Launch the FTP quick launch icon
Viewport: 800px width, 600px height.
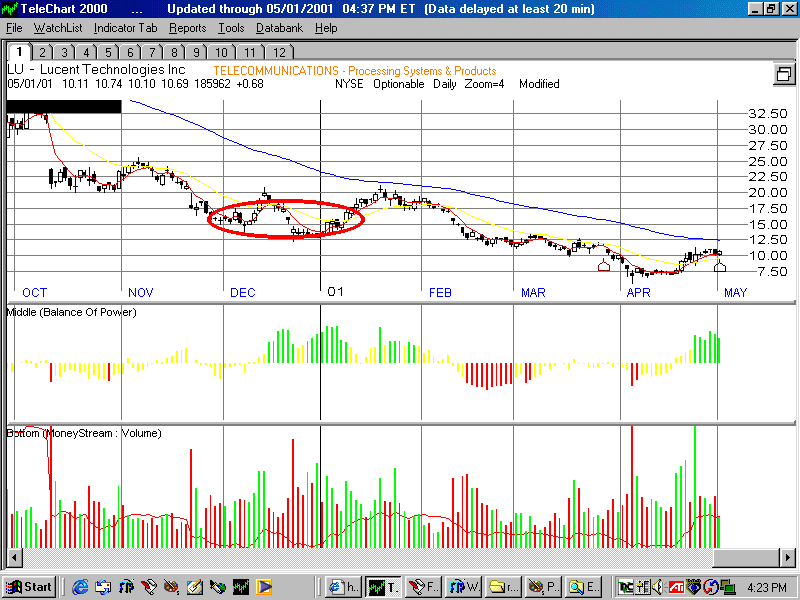[126, 587]
